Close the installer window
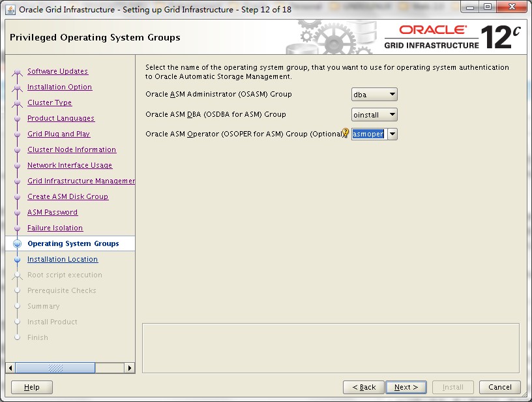This screenshot has height=402, width=532. coord(512,7)
